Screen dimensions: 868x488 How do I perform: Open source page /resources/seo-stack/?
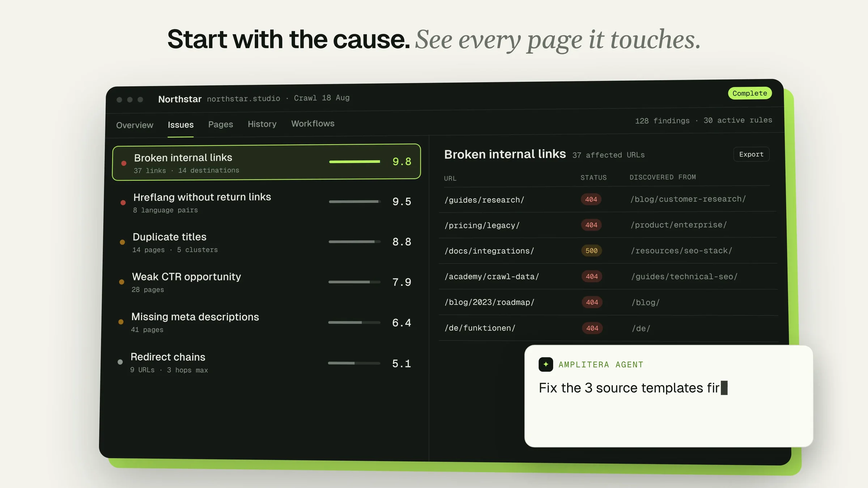click(x=682, y=251)
